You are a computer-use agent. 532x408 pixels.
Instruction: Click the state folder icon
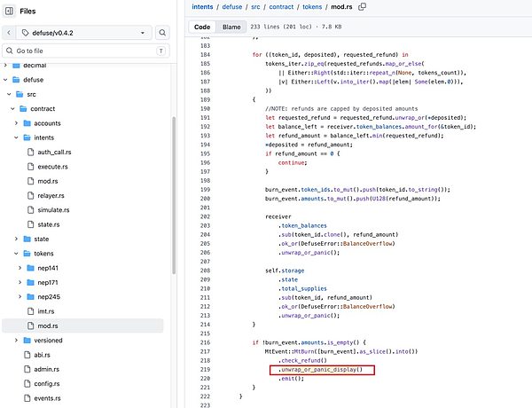click(x=27, y=239)
